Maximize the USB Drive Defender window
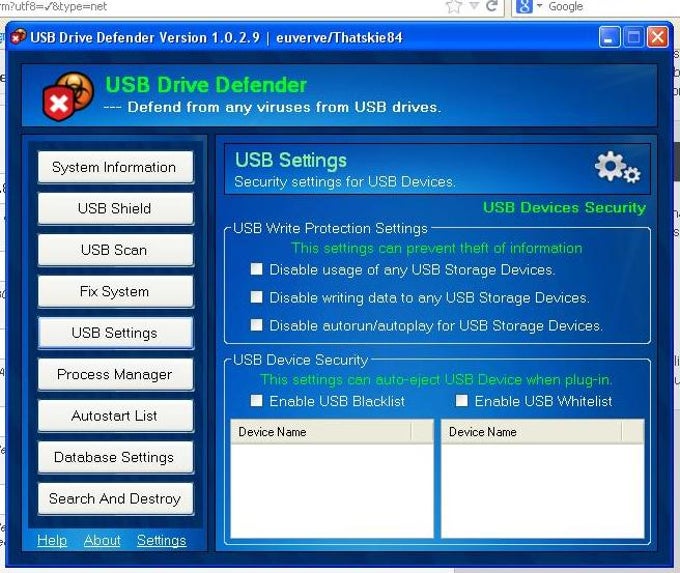The image size is (680, 573). point(634,37)
